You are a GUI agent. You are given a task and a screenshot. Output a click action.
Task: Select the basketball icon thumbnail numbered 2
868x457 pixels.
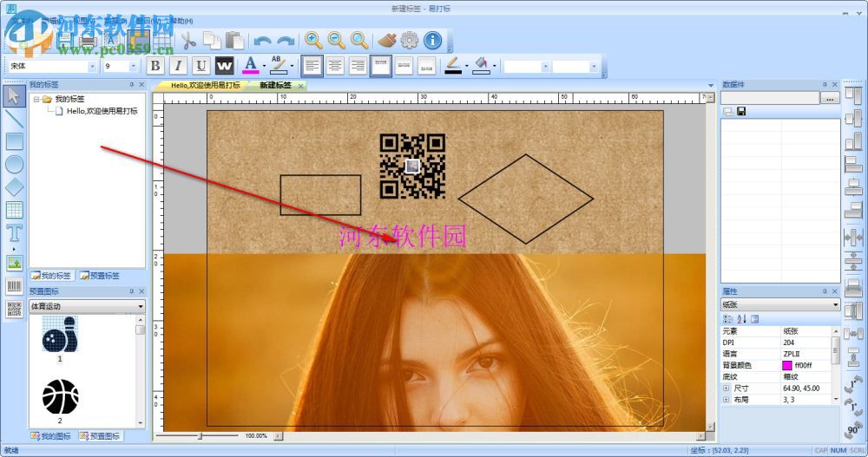coord(61,396)
